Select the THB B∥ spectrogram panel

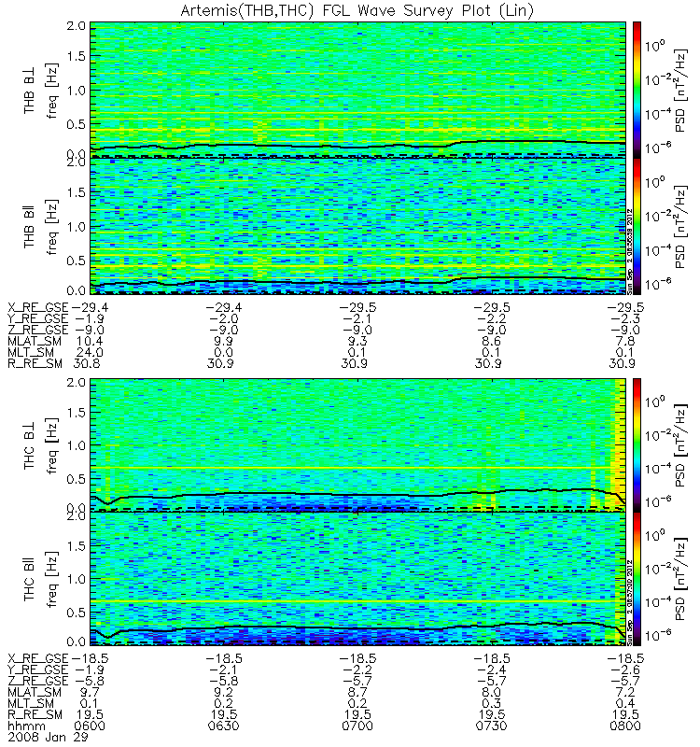[x=357, y=226]
